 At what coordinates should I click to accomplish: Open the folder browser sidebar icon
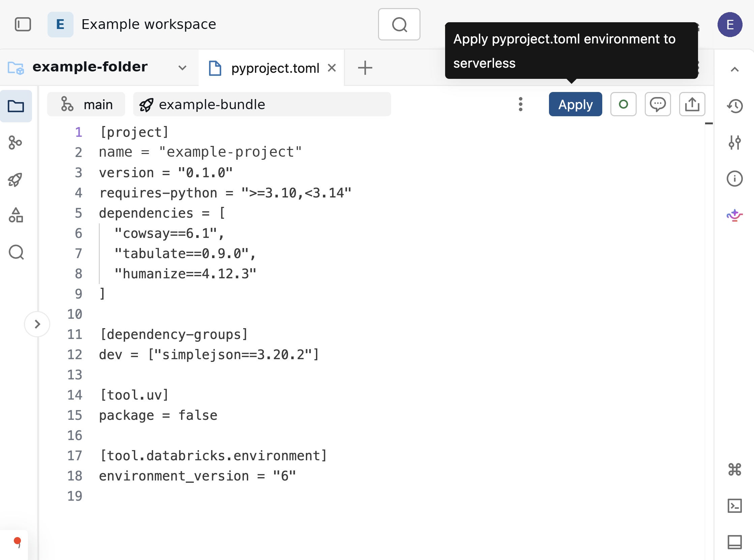click(x=16, y=106)
